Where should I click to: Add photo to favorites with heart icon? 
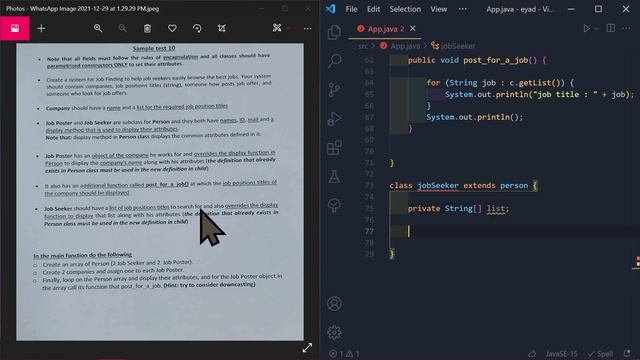[x=172, y=28]
